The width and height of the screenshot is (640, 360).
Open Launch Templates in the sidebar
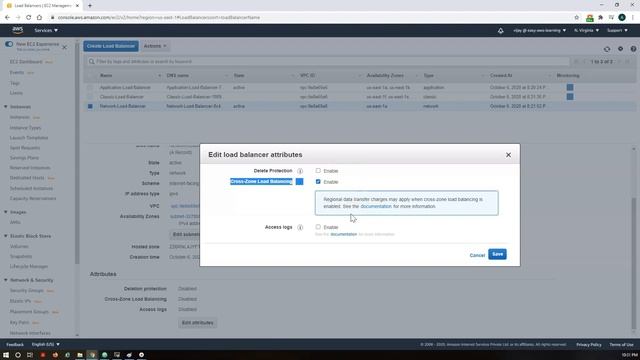point(29,138)
